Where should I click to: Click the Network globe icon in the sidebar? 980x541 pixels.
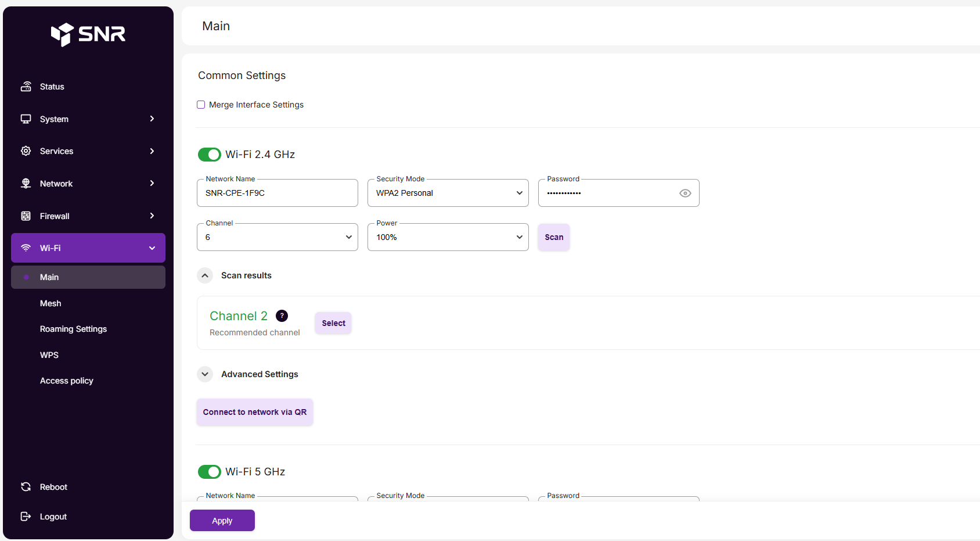click(x=26, y=184)
